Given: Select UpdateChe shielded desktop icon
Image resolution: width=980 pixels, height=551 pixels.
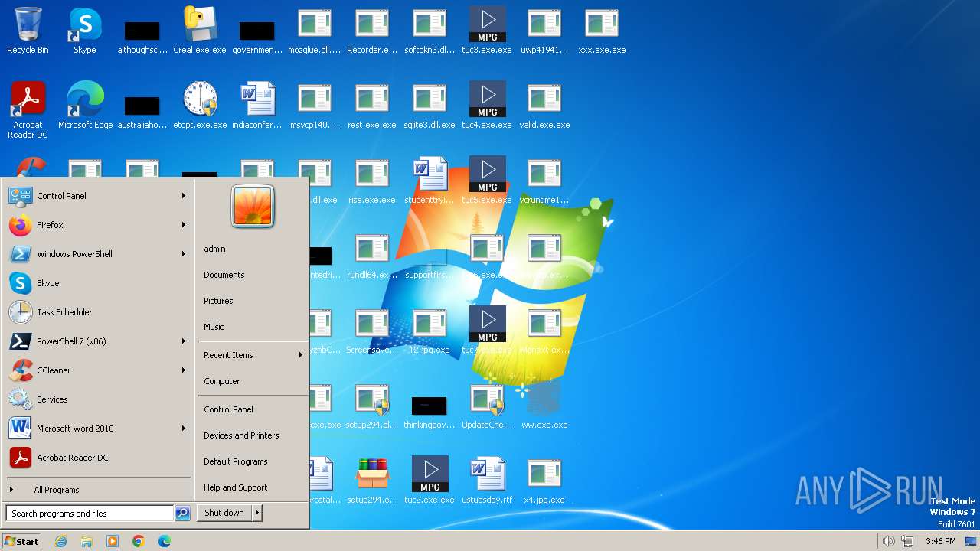Looking at the screenshot, I should (487, 406).
